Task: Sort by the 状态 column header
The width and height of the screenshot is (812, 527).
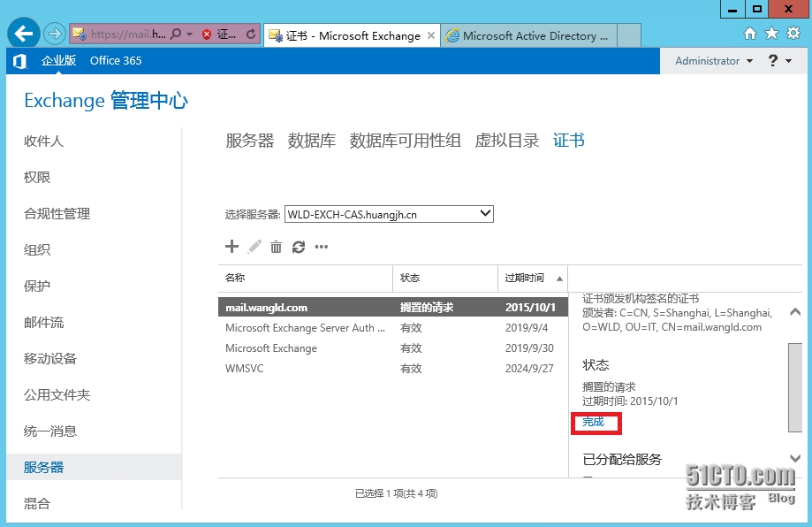Action: tap(445, 279)
